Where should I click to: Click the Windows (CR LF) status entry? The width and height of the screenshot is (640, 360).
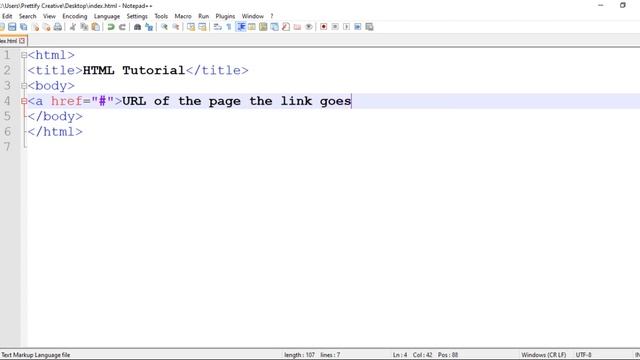point(544,355)
